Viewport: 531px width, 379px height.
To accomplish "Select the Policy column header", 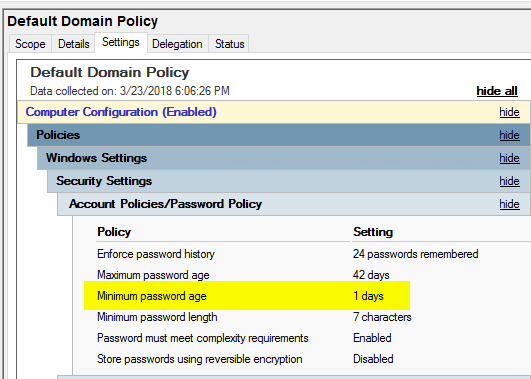I will point(114,232).
